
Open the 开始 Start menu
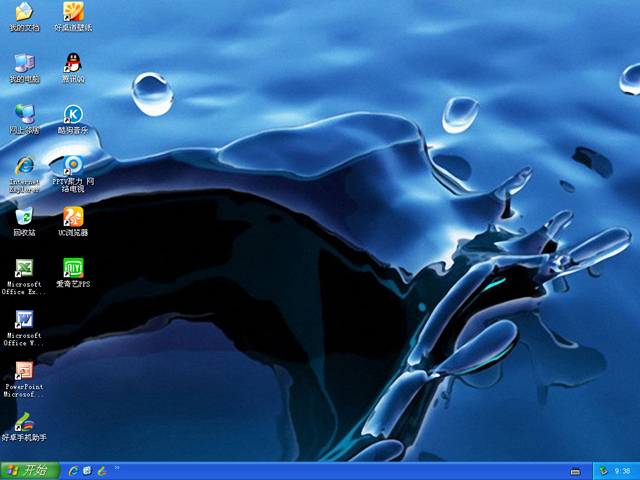click(29, 470)
